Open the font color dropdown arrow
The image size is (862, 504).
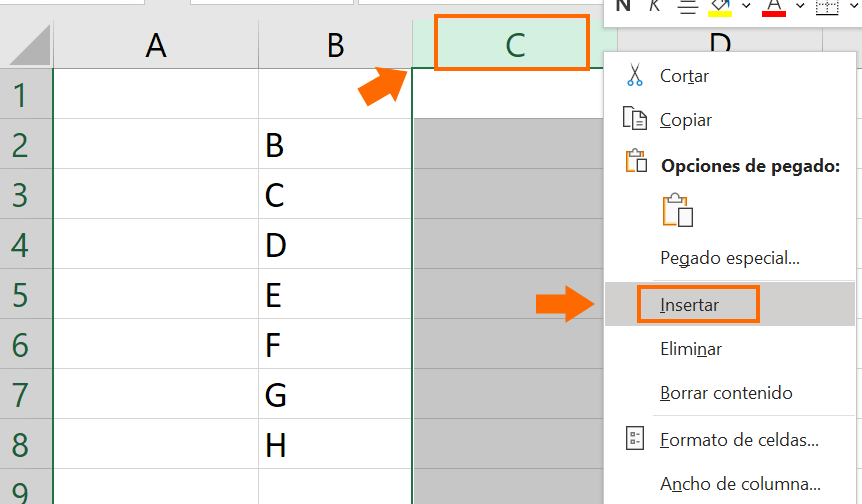800,6
